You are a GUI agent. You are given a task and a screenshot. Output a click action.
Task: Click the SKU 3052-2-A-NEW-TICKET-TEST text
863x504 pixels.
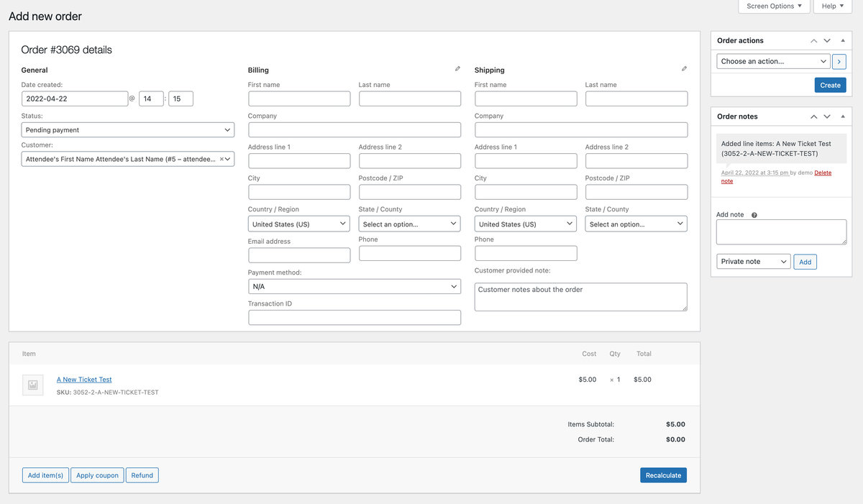108,393
